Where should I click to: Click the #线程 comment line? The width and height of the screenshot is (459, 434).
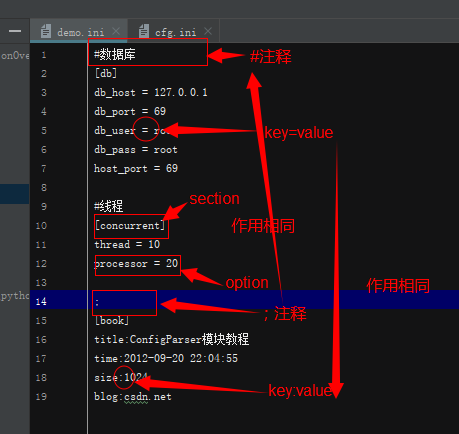pos(109,206)
